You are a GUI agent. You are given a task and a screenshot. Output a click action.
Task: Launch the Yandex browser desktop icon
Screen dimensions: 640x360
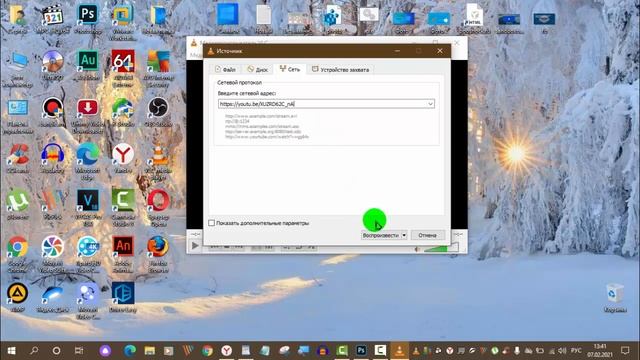(x=123, y=158)
